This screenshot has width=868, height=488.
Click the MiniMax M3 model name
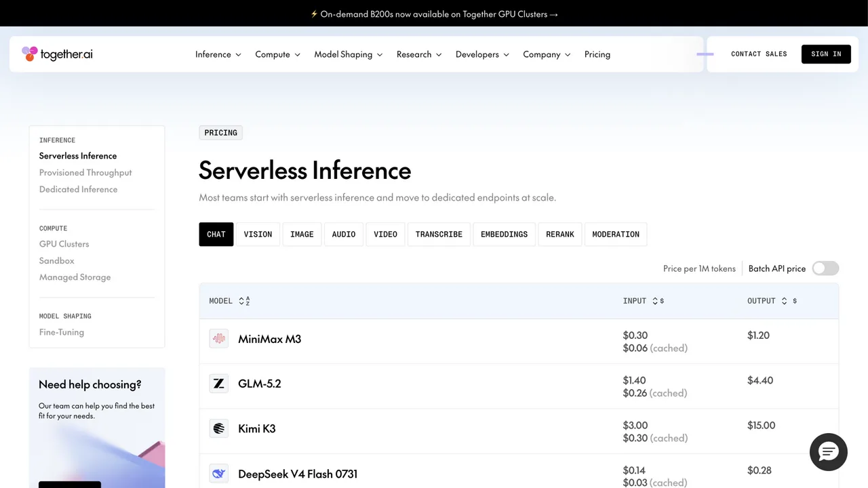pos(269,339)
